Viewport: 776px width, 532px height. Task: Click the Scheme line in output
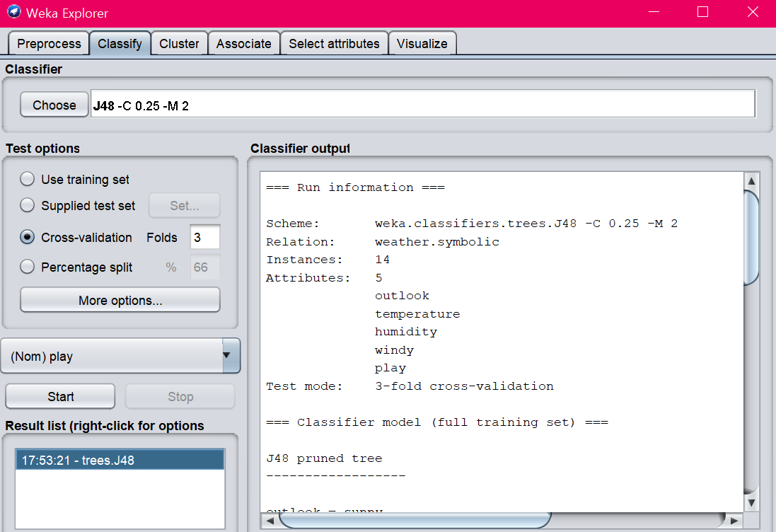click(472, 224)
